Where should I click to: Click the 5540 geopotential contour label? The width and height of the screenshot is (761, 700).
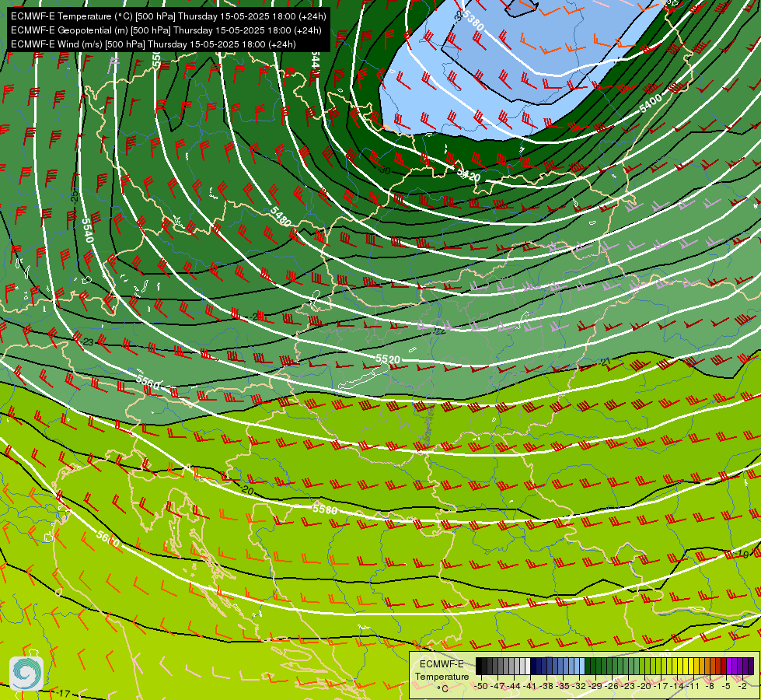pos(87,230)
